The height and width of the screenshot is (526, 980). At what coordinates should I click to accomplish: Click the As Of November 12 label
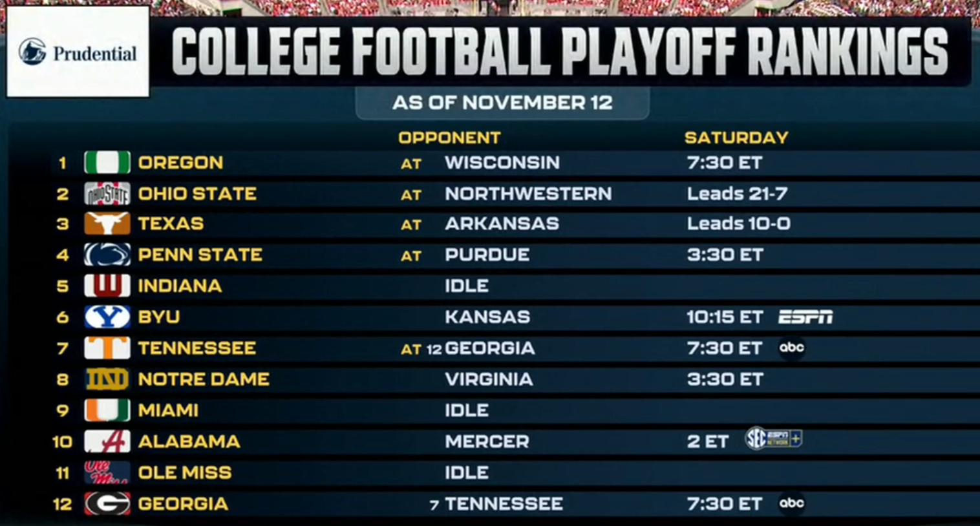502,103
